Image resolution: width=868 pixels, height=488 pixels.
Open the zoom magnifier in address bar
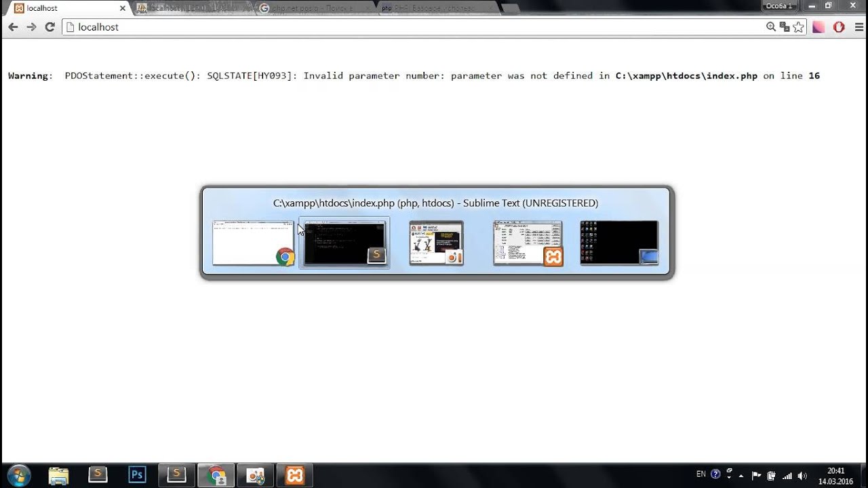click(x=771, y=27)
